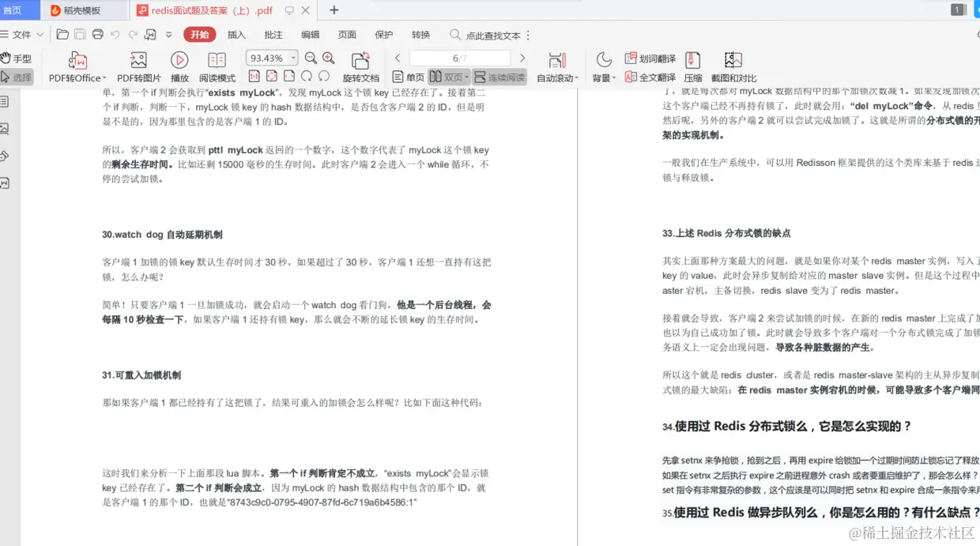
Task: Open the image sidebar panel icon
Action: (x=4, y=129)
